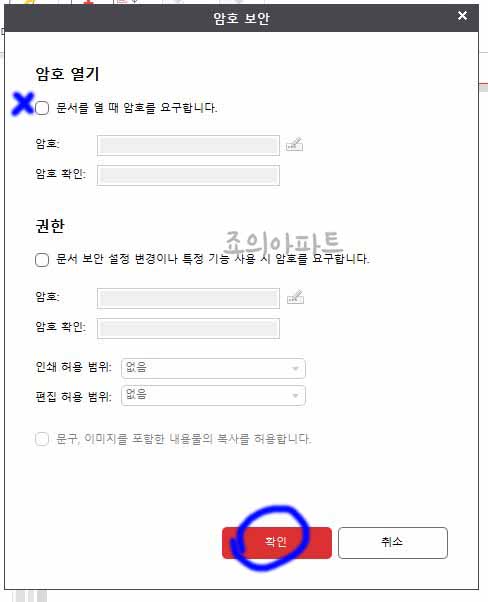Close the 암호 보안 dialog with X
The height and width of the screenshot is (602, 488).
(462, 16)
